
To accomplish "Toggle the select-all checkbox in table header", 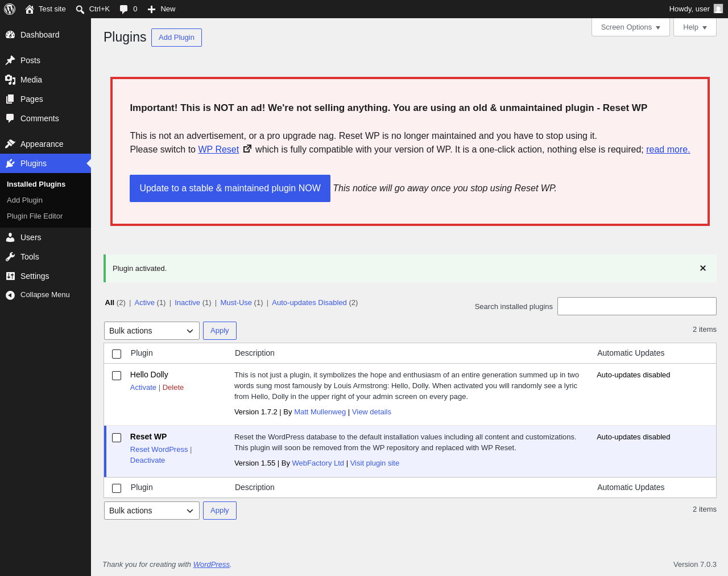I will tap(117, 354).
